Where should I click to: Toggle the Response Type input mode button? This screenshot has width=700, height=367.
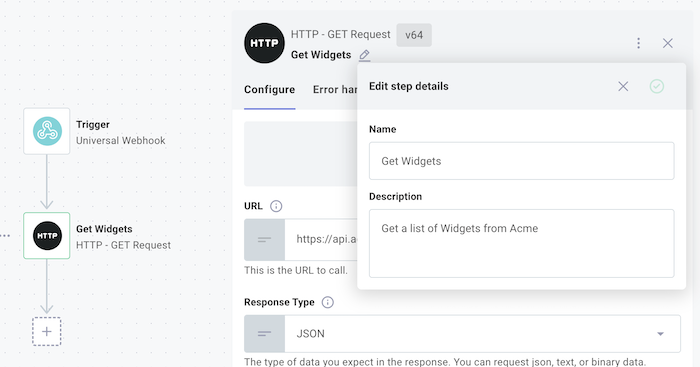click(x=264, y=334)
